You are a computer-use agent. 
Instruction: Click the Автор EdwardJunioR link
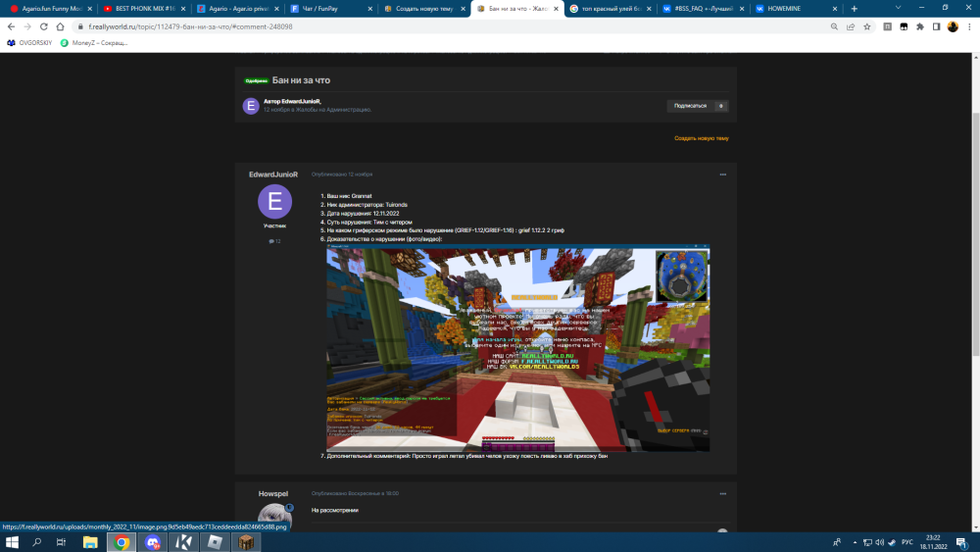(292, 101)
